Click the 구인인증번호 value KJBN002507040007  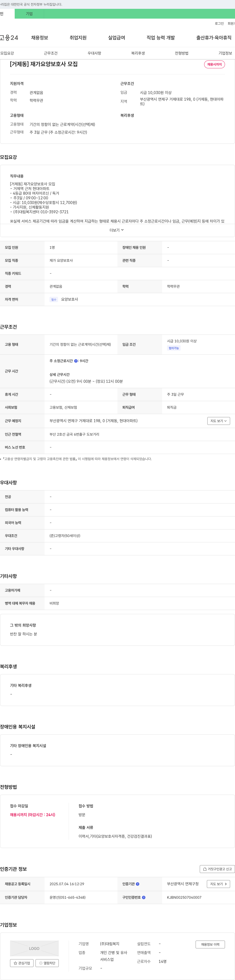coord(184,897)
